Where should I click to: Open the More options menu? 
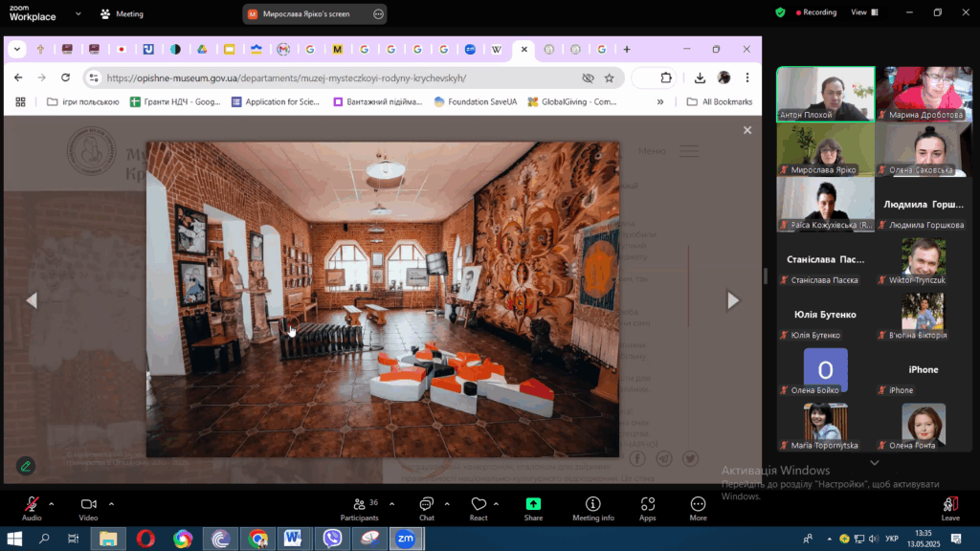click(698, 507)
